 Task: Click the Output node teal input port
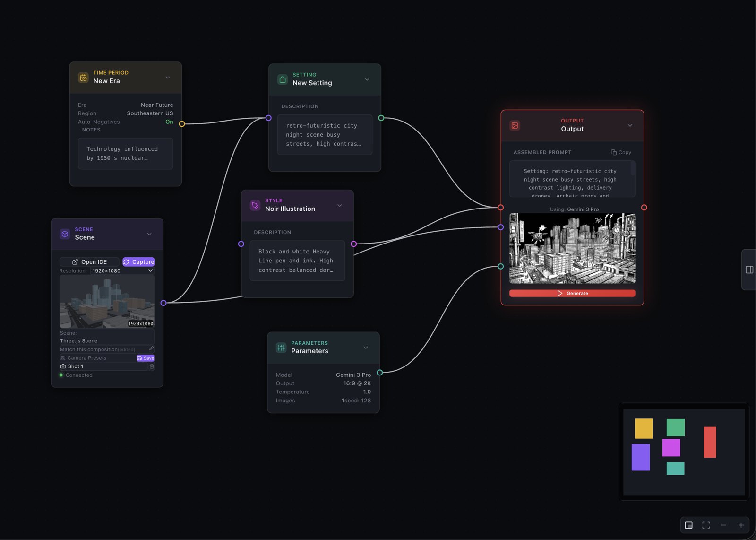coord(501,267)
